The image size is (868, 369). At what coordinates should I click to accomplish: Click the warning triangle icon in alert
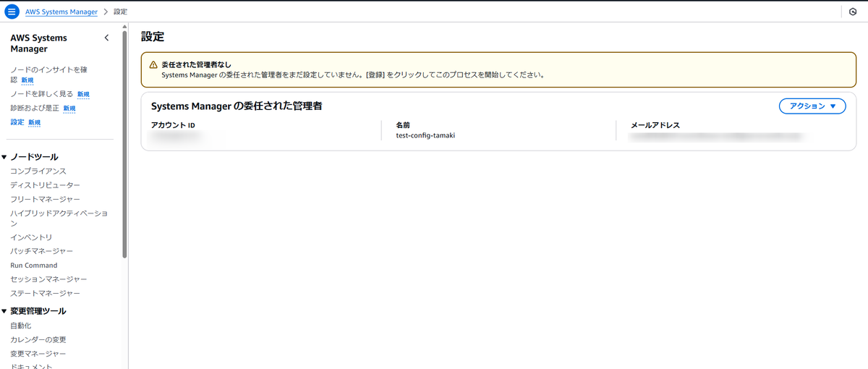point(153,64)
